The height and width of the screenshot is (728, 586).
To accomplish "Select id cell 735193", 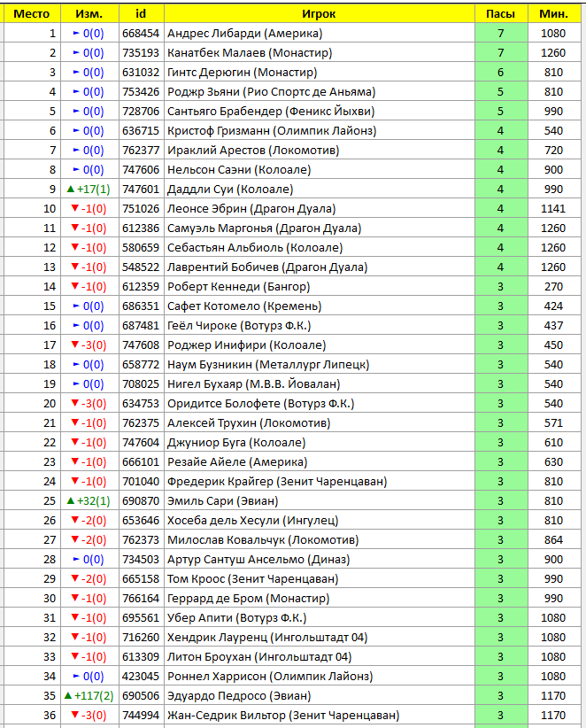I will pos(142,53).
